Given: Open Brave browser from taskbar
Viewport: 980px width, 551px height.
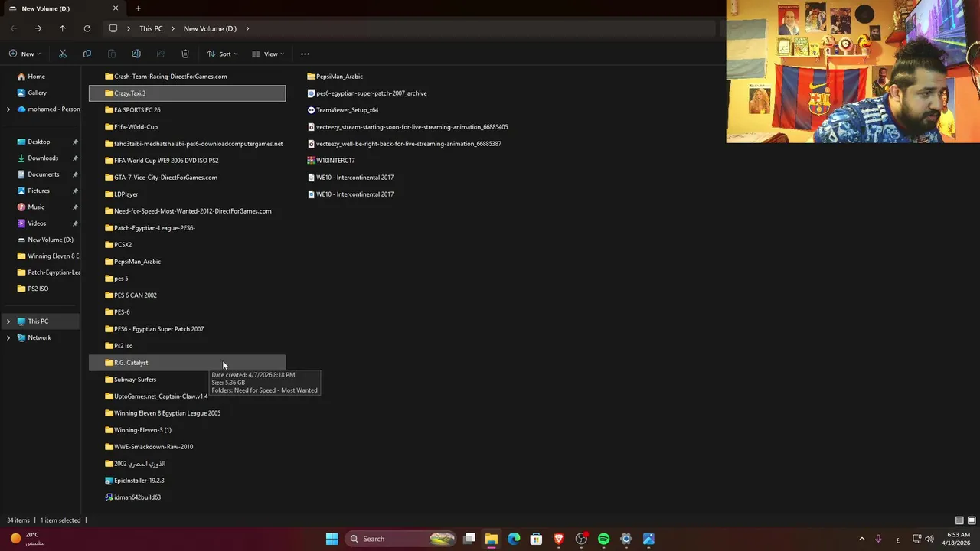Looking at the screenshot, I should click(x=559, y=539).
